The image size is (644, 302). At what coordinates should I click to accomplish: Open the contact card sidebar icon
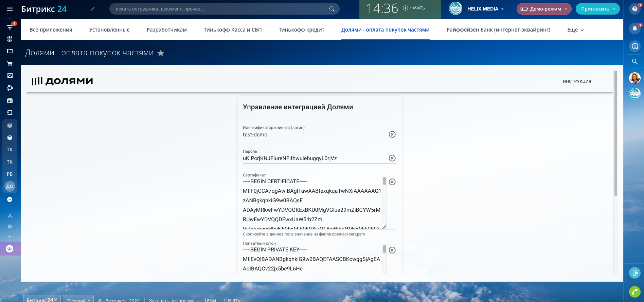click(x=10, y=100)
